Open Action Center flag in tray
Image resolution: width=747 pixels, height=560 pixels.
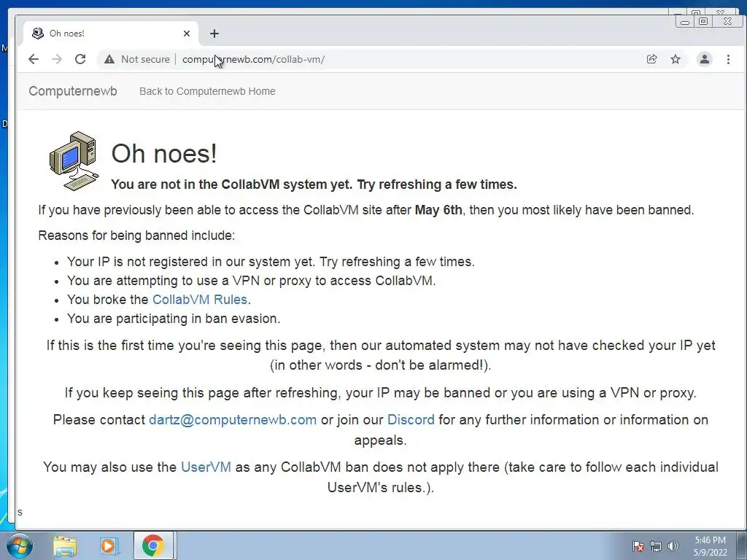638,546
